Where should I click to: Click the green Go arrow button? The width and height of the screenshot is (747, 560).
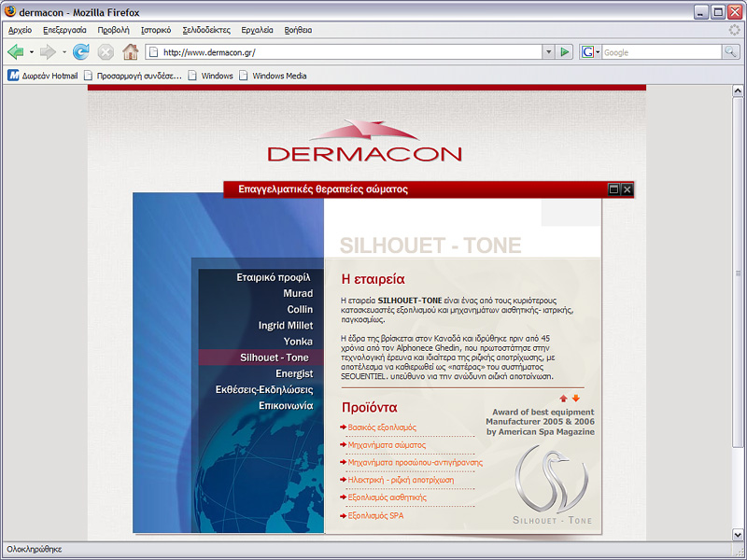pyautogui.click(x=565, y=52)
